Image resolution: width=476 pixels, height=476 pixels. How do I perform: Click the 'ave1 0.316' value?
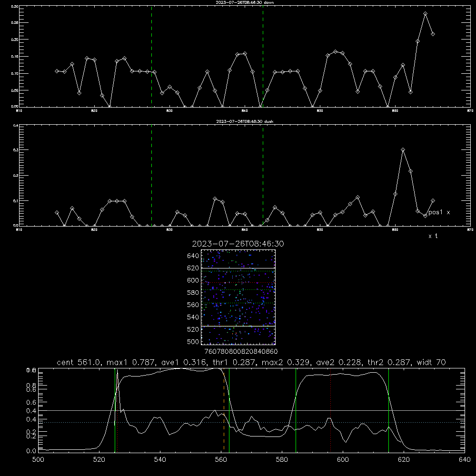(x=183, y=362)
